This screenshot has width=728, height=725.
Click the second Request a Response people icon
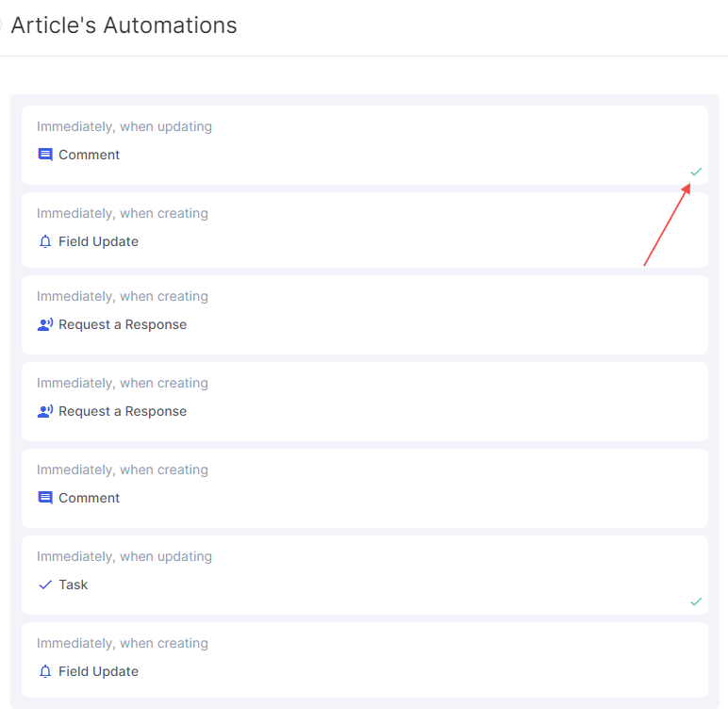[45, 411]
